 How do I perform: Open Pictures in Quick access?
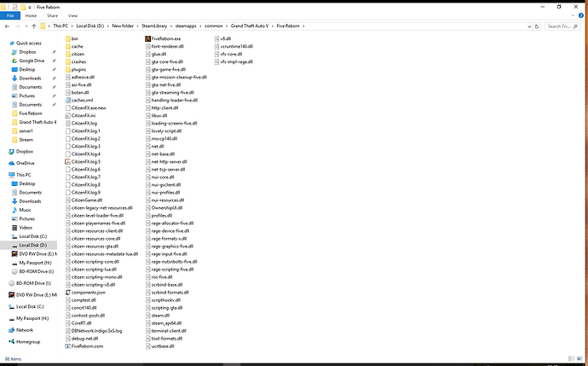[27, 96]
